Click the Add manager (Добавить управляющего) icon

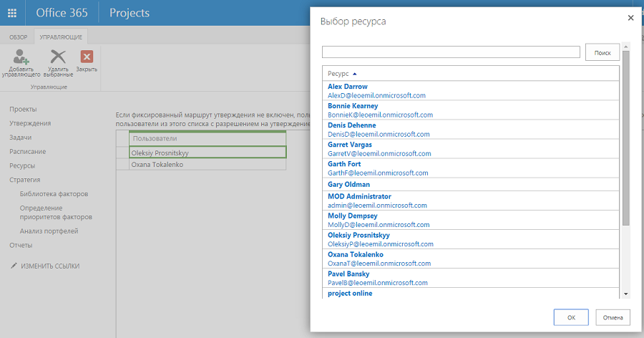[21, 57]
